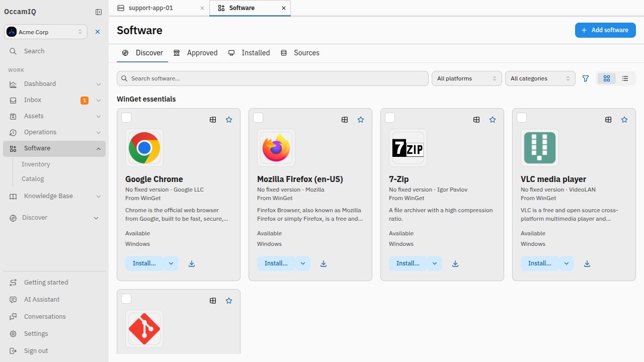Select the VLC media player checkbox
This screenshot has height=362, width=644.
(522, 118)
